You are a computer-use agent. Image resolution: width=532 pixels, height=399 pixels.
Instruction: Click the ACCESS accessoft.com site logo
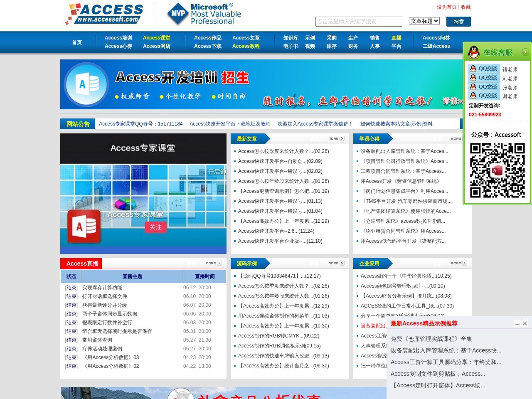[104, 14]
